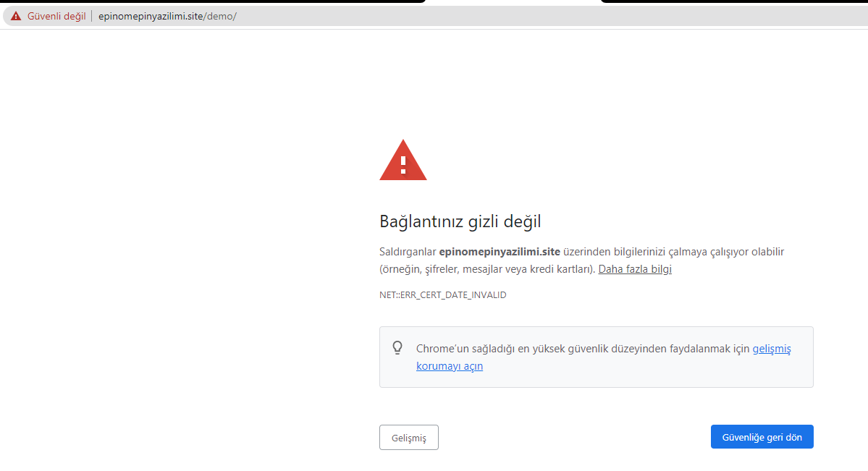Click the word 'Saldırganlar' in the warning
868x471 pixels.
[x=408, y=252]
